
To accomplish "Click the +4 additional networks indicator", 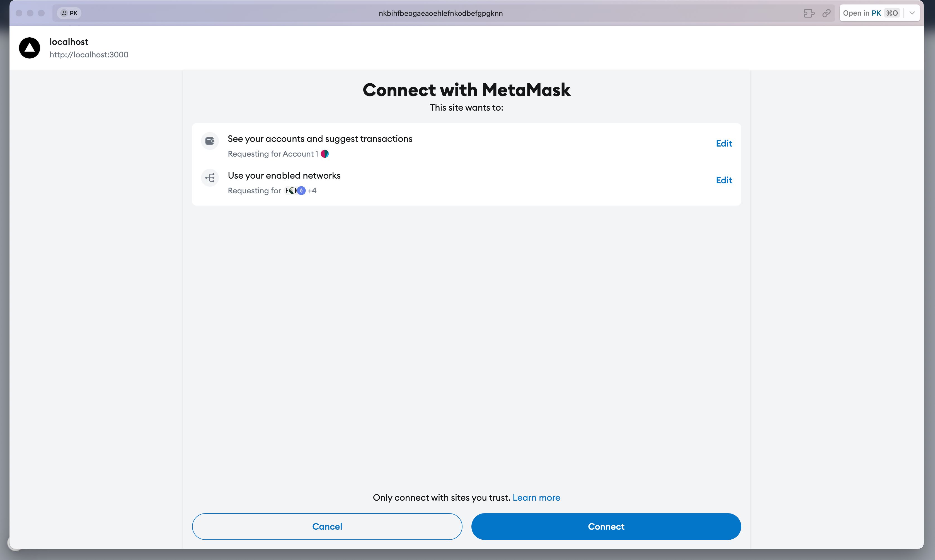I will tap(312, 191).
